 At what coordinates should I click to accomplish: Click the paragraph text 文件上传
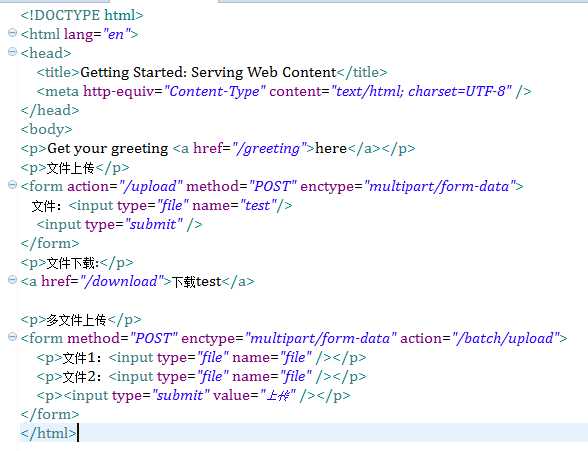point(70,168)
